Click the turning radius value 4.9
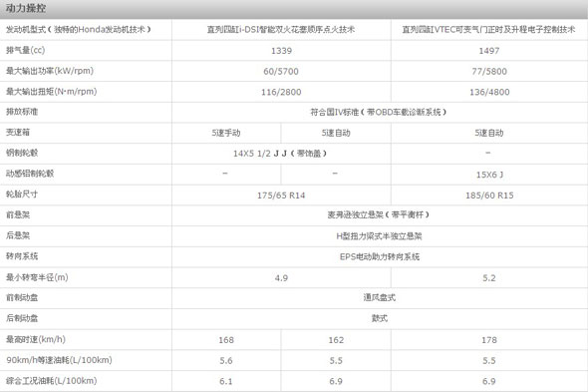 point(281,278)
